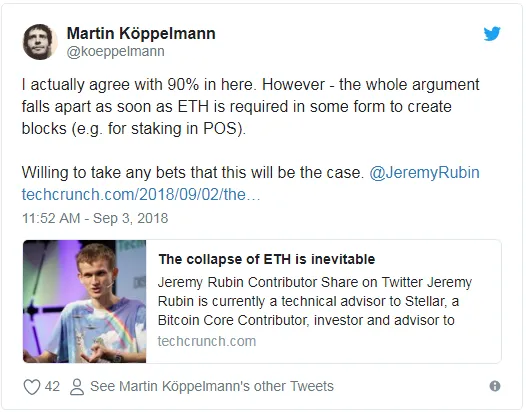Click the Twitter bird logo icon

pos(492,34)
